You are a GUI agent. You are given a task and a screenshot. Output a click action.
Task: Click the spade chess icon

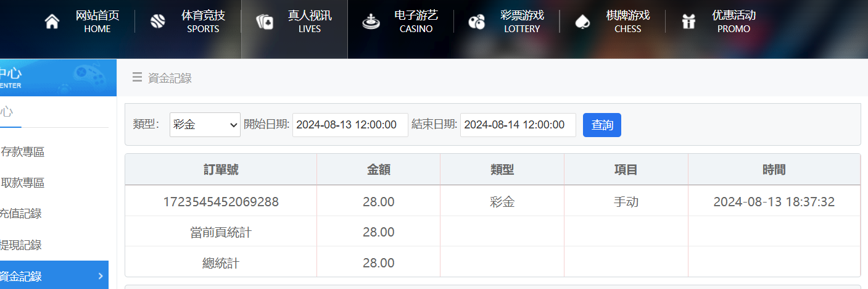coord(582,22)
